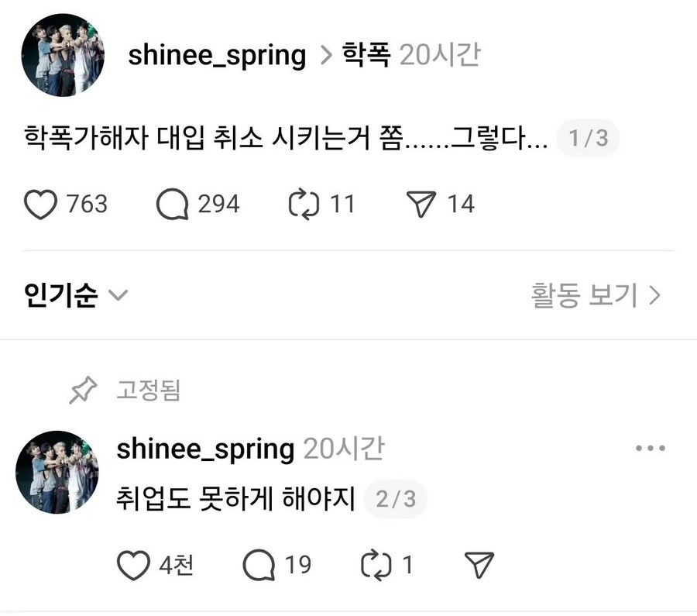The image size is (697, 616).
Task: Like the main post about 학폭가해자
Action: 40,204
